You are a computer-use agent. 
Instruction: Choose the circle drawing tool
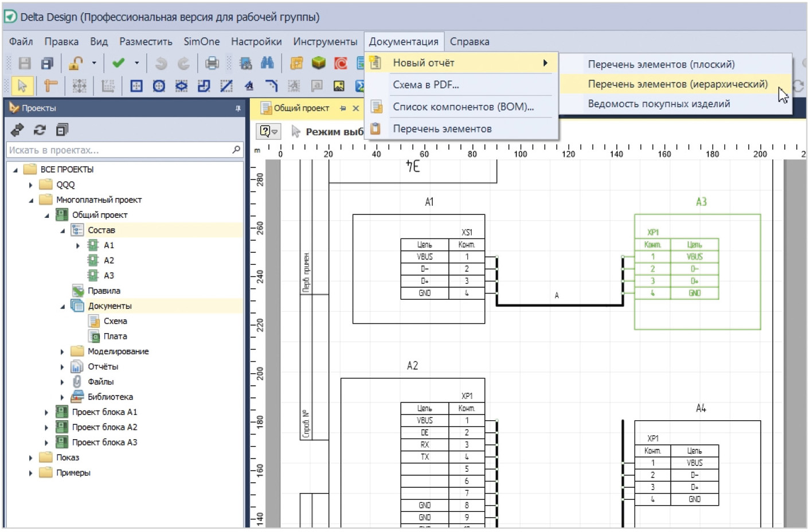click(159, 86)
